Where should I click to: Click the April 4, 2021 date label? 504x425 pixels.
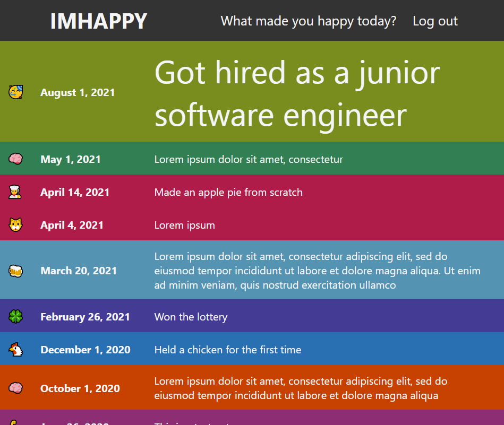coord(72,225)
